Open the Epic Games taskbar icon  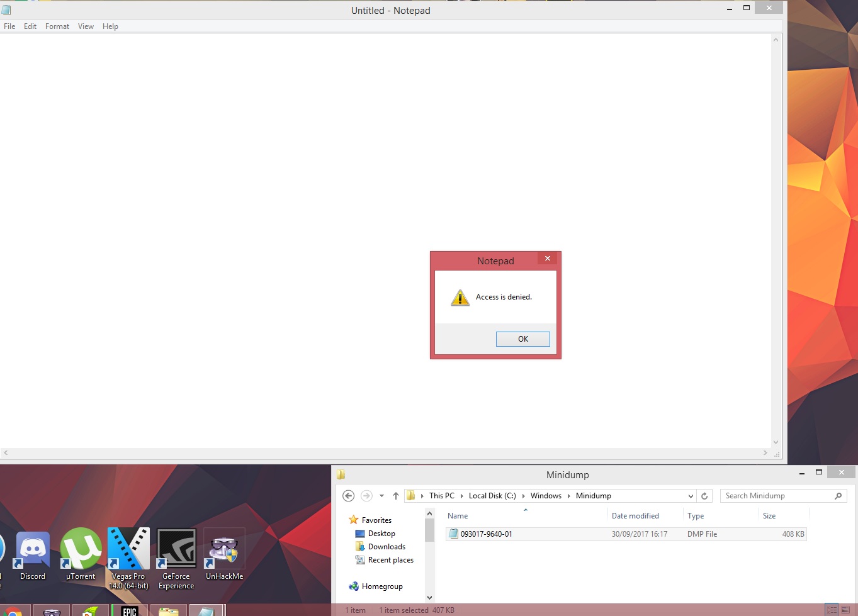pyautogui.click(x=130, y=610)
